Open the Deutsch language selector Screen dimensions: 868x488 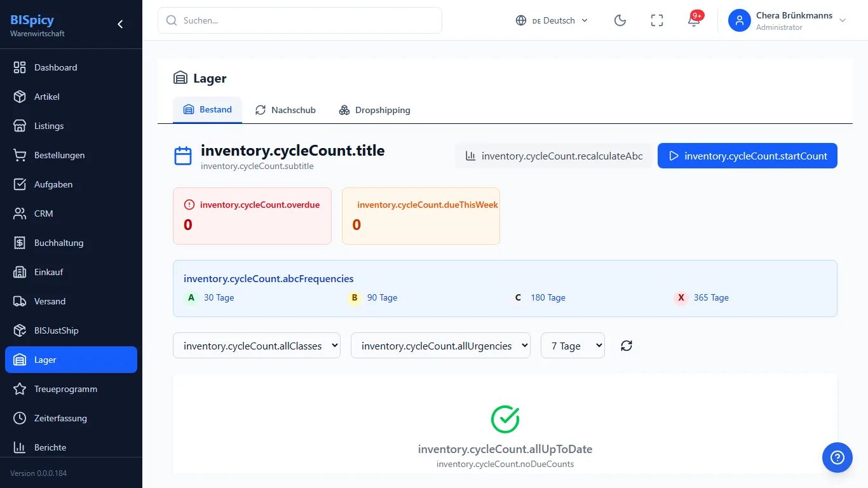point(552,20)
